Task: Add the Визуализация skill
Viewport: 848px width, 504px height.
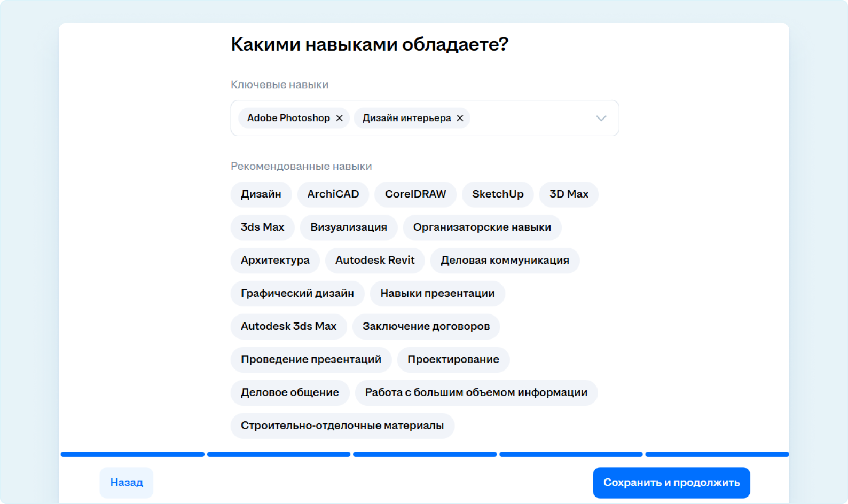Action: pyautogui.click(x=349, y=227)
